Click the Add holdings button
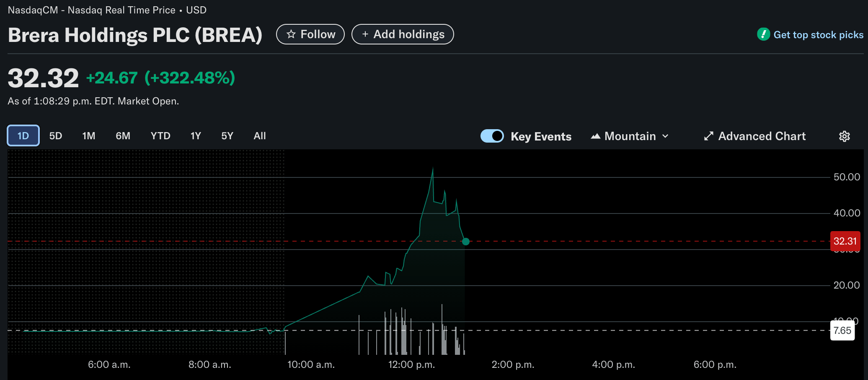 [403, 34]
